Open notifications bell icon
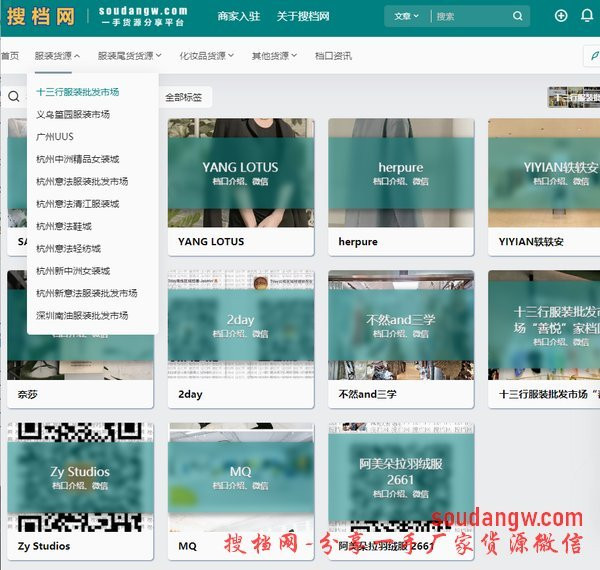 (587, 16)
